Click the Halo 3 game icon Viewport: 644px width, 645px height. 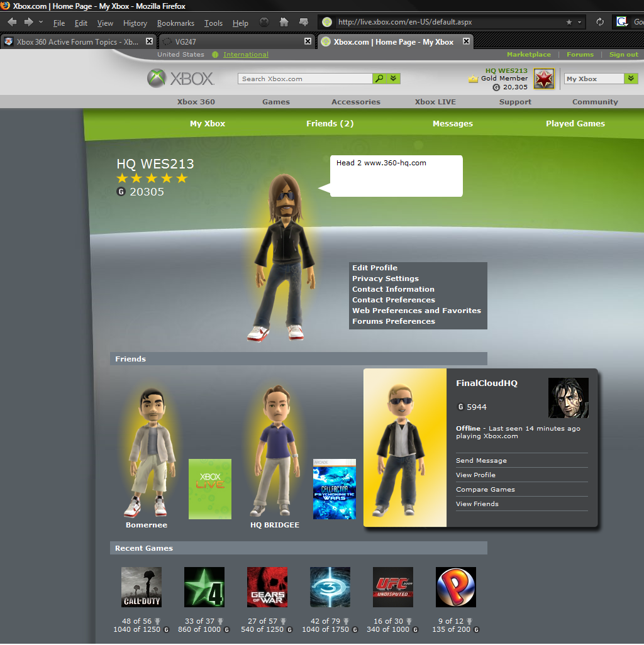[330, 587]
